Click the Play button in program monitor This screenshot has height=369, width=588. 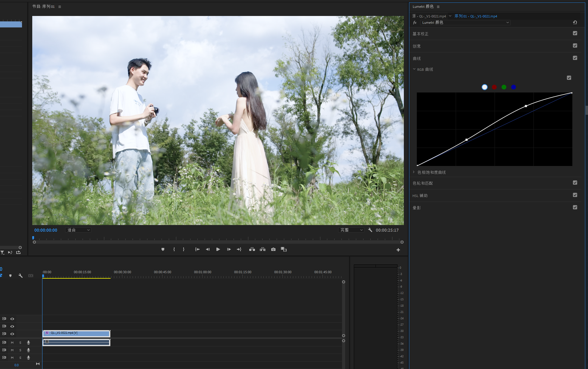pos(218,249)
